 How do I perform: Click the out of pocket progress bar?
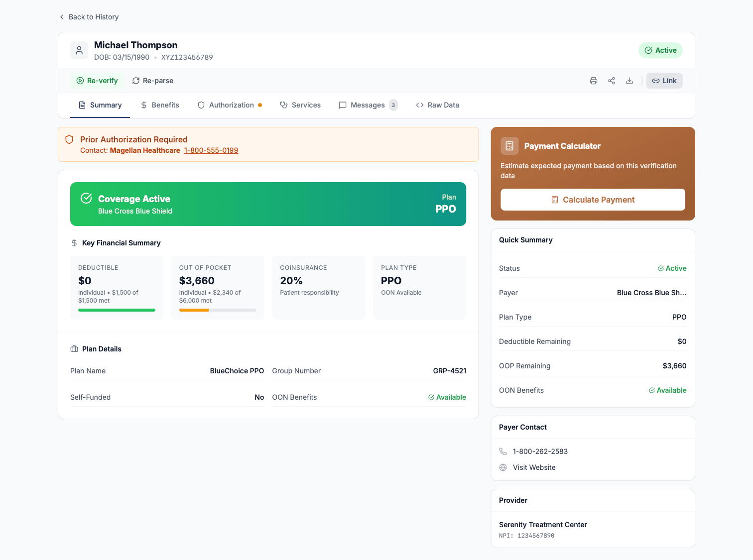tap(218, 310)
